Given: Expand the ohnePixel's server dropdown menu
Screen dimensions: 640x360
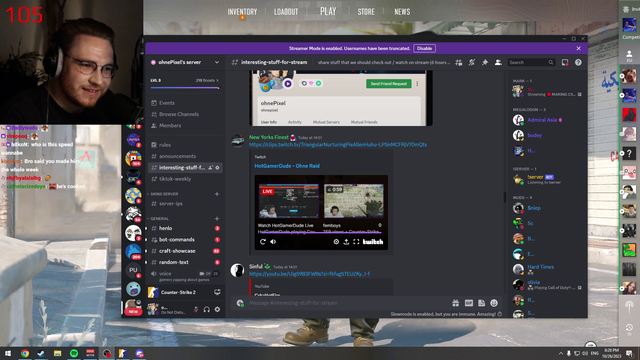Looking at the screenshot, I should [217, 62].
